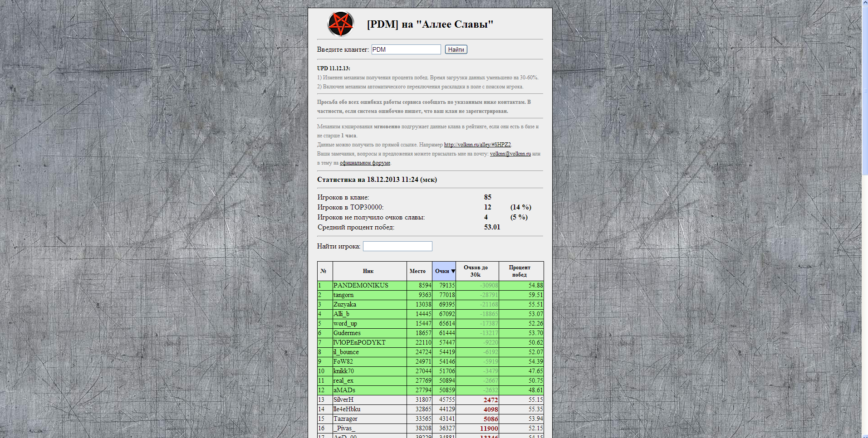The image size is (868, 438).
Task: Click the (14 %) percentage text
Action: click(x=521, y=207)
